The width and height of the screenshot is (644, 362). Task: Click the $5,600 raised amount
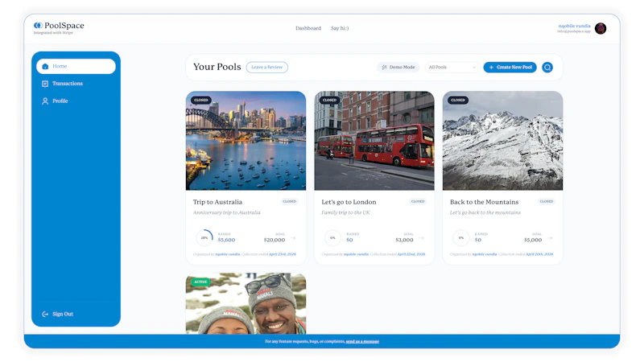point(226,240)
